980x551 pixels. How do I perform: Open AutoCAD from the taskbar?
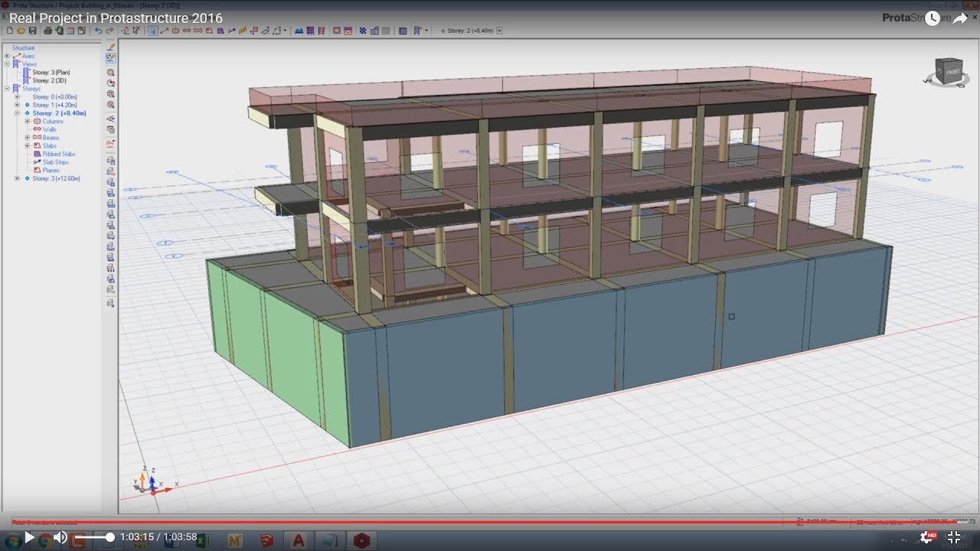(x=299, y=540)
